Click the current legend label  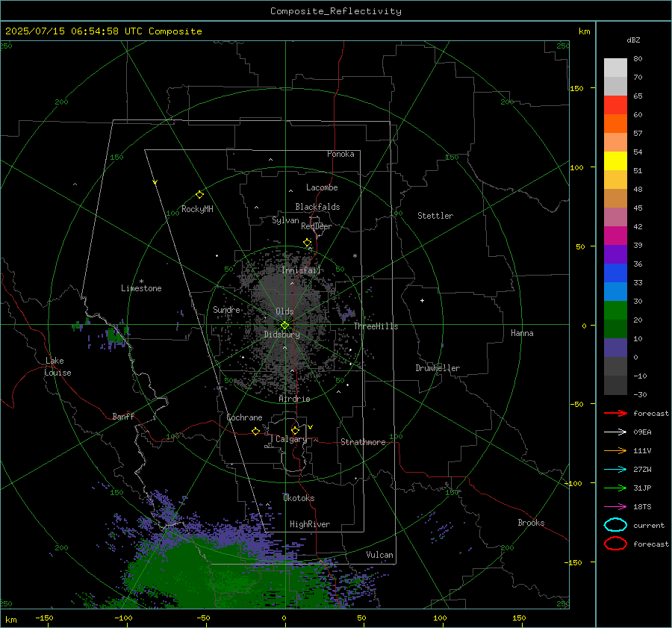[x=649, y=525]
